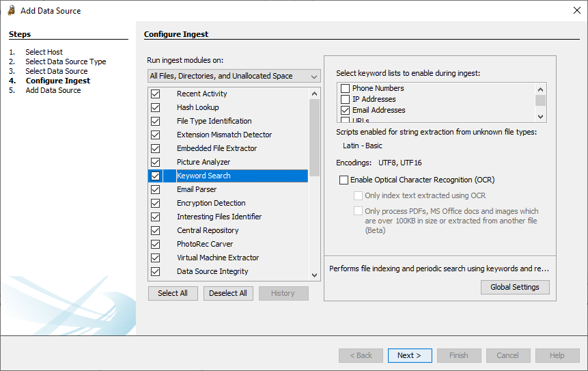588x371 pixels.
Task: Select Data Source Integrity module name
Action: pos(212,271)
